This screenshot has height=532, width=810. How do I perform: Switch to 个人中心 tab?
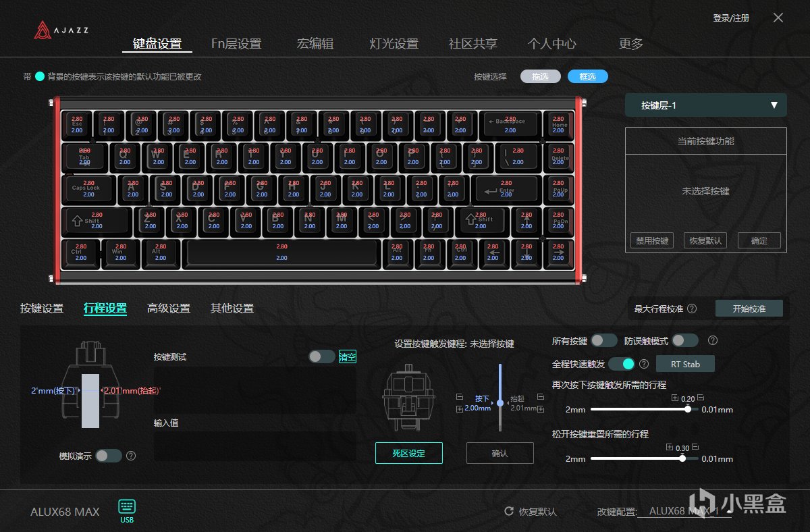point(552,44)
